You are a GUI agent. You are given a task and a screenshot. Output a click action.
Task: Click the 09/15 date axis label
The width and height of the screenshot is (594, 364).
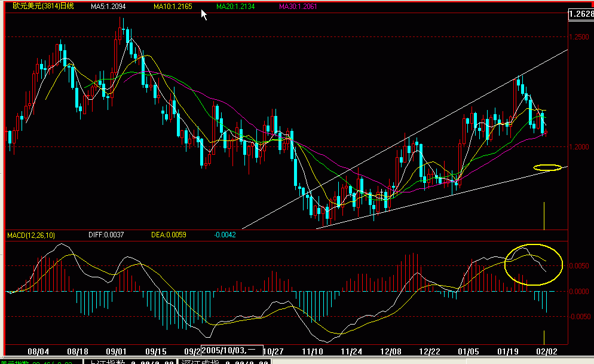tap(156, 351)
